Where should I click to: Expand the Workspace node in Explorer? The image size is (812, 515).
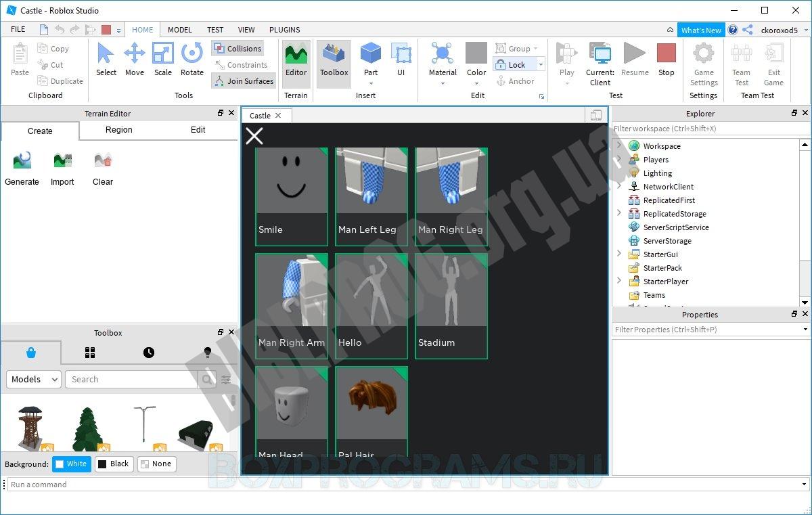pyautogui.click(x=619, y=145)
